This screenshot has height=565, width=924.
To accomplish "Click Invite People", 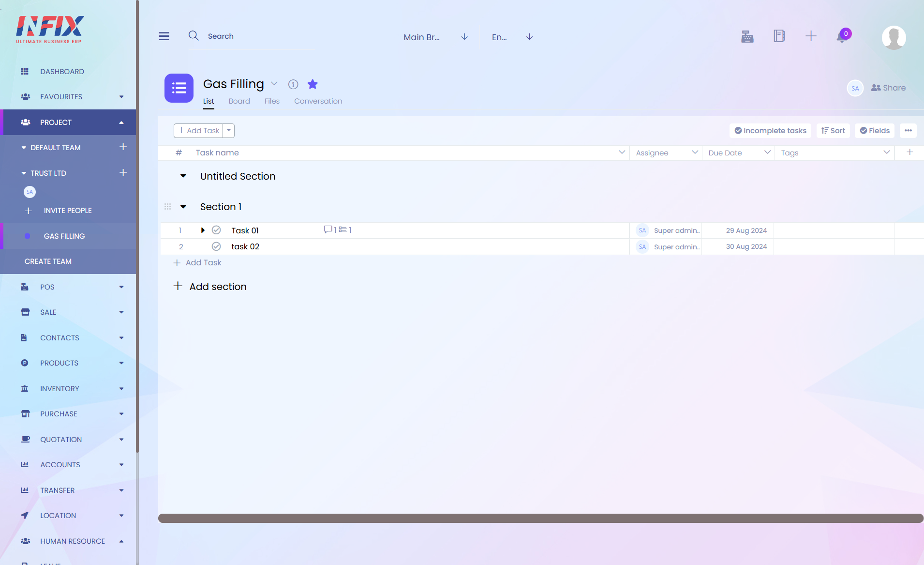I will pos(68,211).
